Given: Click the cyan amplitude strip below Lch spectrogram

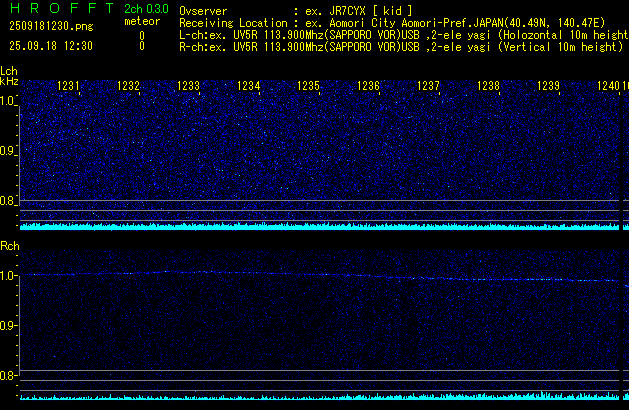Looking at the screenshot, I should click(320, 226).
